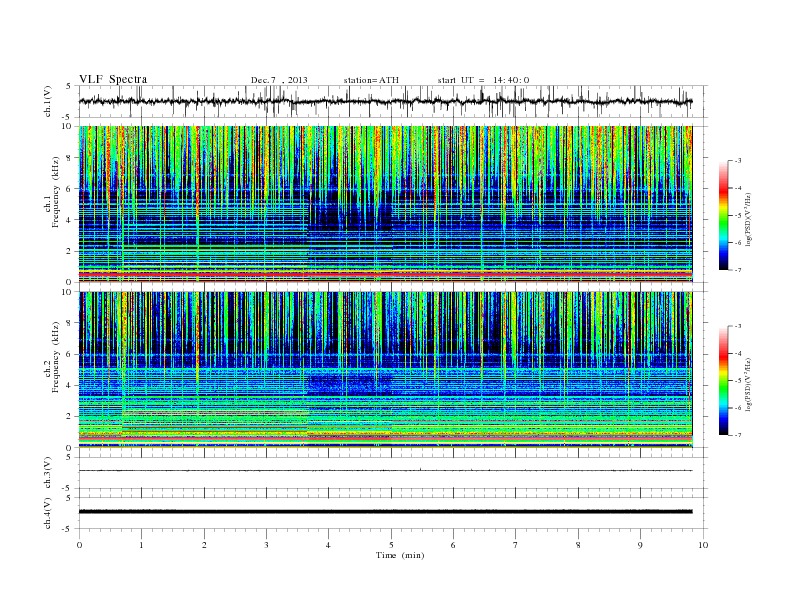Click the ch.1 color scale bar
The height and width of the screenshot is (612, 792).
pyautogui.click(x=724, y=216)
